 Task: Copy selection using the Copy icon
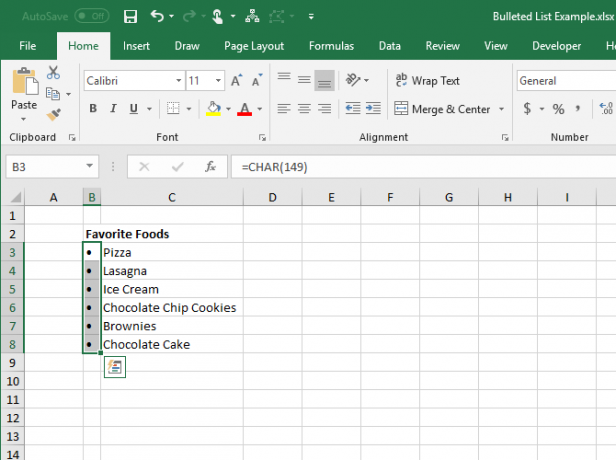point(53,94)
